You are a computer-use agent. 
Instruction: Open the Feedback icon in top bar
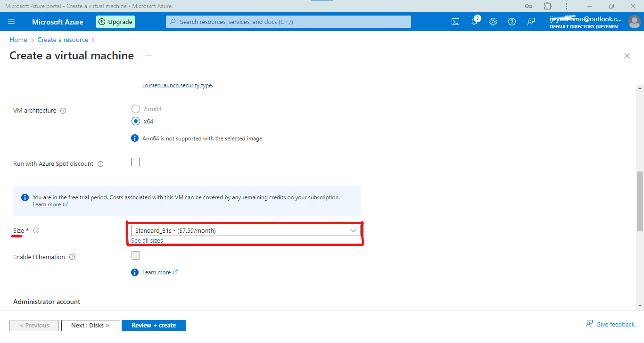coord(531,22)
